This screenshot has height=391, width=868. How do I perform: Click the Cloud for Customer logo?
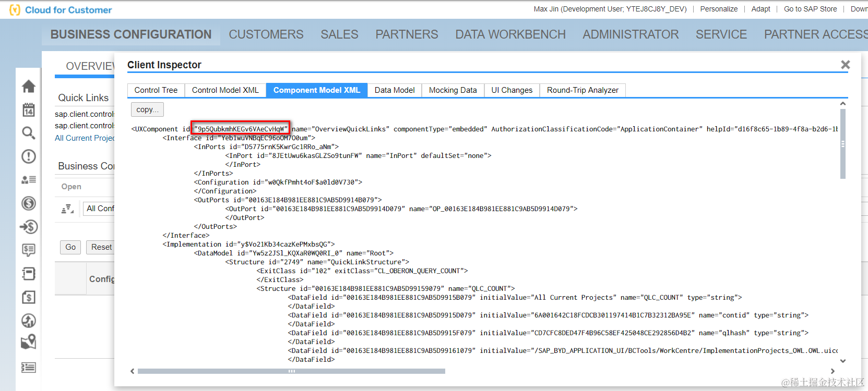pyautogui.click(x=61, y=10)
